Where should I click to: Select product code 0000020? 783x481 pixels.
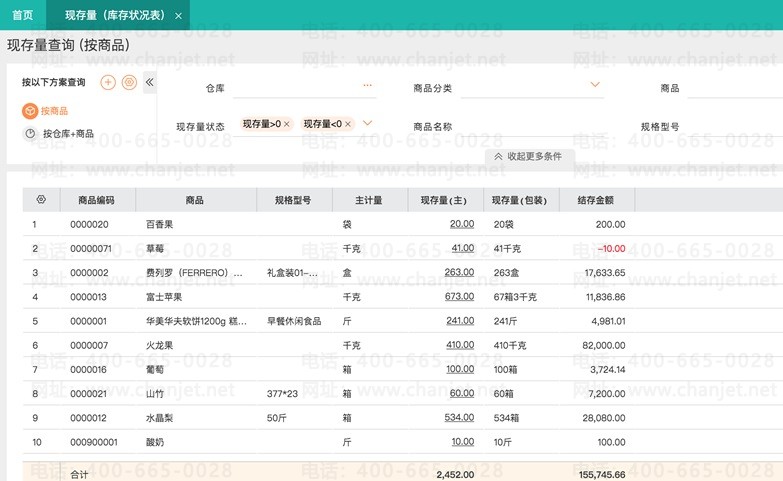click(89, 224)
